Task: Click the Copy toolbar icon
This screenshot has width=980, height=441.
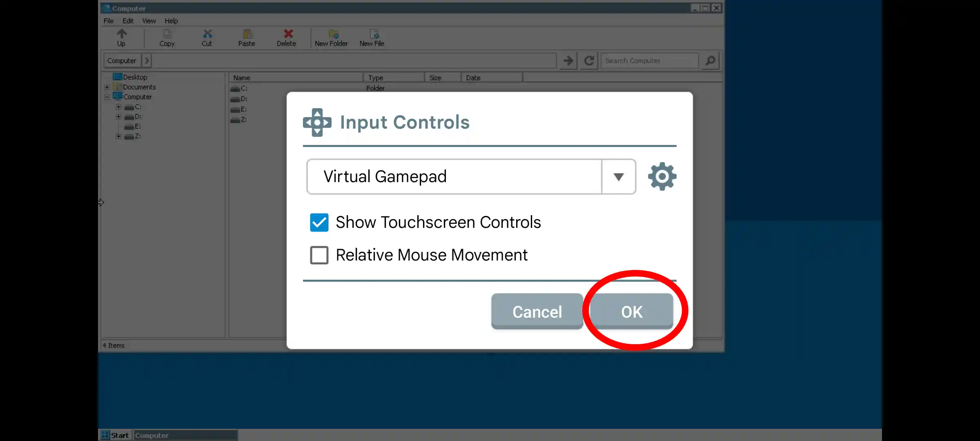Action: click(167, 34)
